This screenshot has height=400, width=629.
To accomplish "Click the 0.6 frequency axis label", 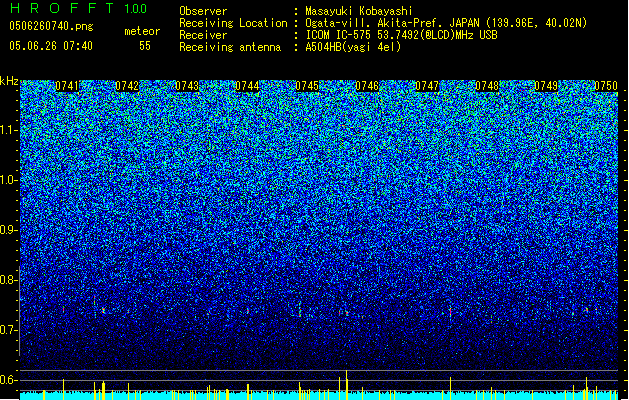I will [9, 380].
